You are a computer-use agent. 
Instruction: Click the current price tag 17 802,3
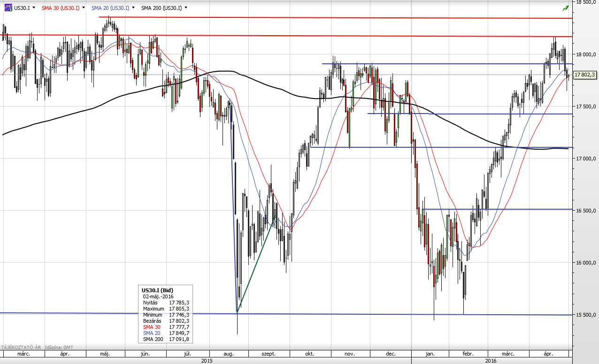pos(584,75)
